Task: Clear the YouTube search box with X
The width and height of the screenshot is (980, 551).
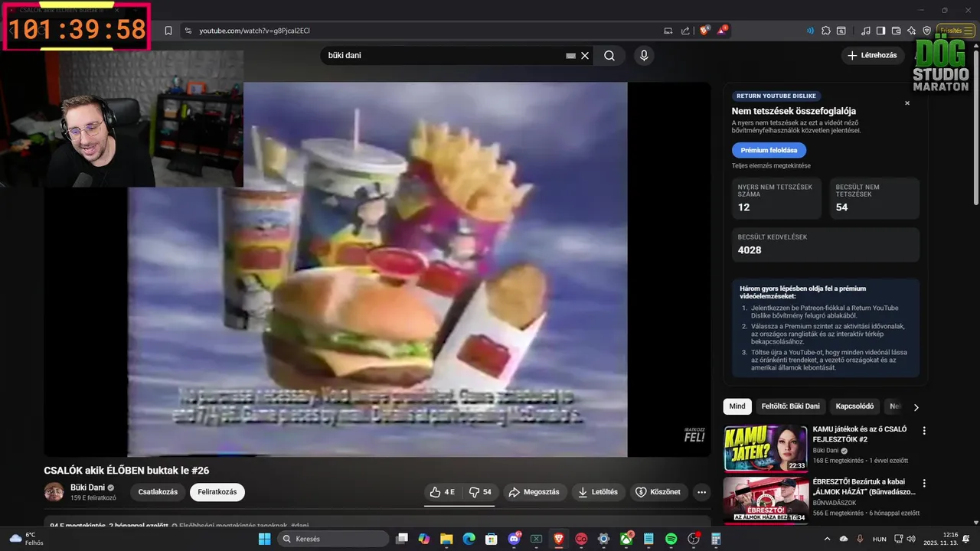Action: (x=585, y=56)
